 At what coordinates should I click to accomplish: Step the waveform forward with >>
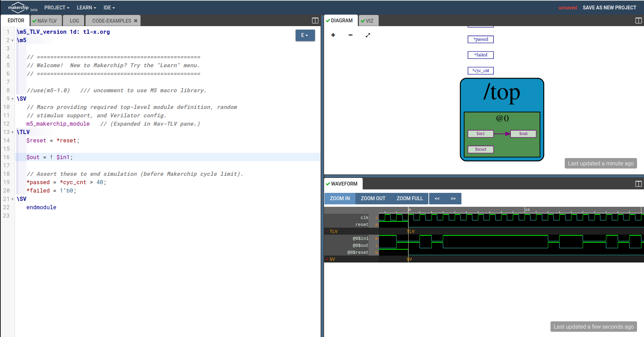[453, 198]
